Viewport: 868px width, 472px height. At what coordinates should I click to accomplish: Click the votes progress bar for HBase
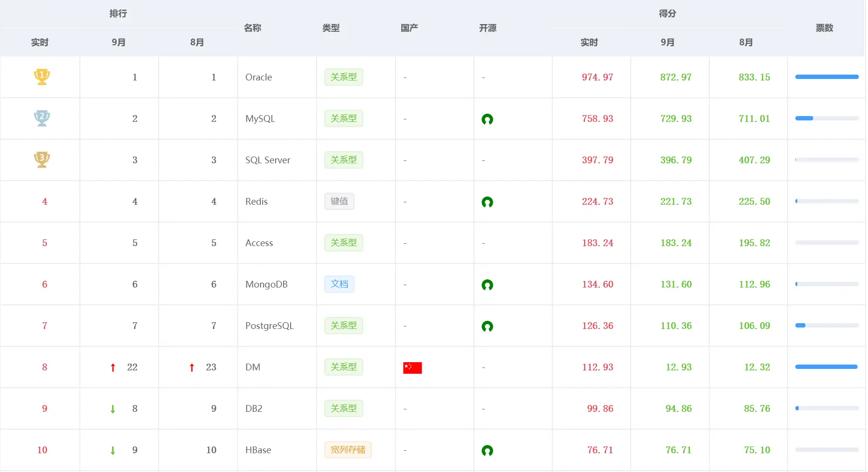tap(827, 450)
